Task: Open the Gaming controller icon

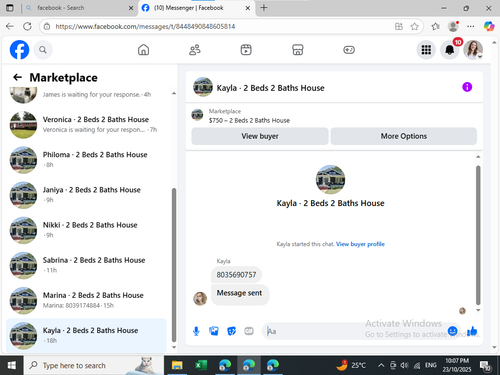Action: coord(349,50)
